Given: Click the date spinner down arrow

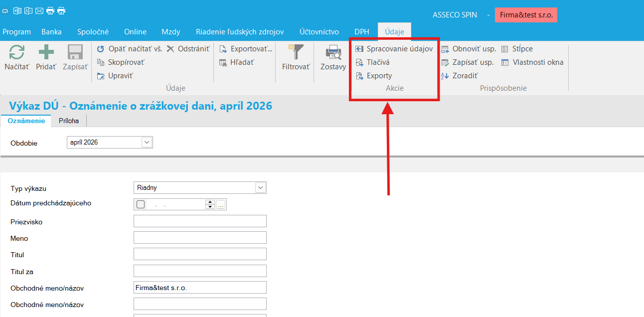Looking at the screenshot, I should (210, 207).
